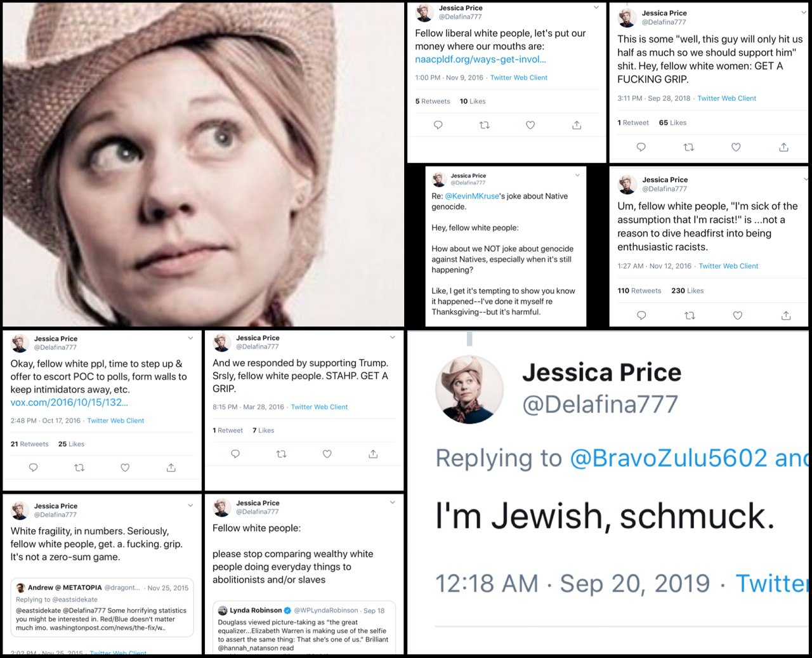Open the chevron menu on the "stop comparing wealthy" tweet

[392, 503]
